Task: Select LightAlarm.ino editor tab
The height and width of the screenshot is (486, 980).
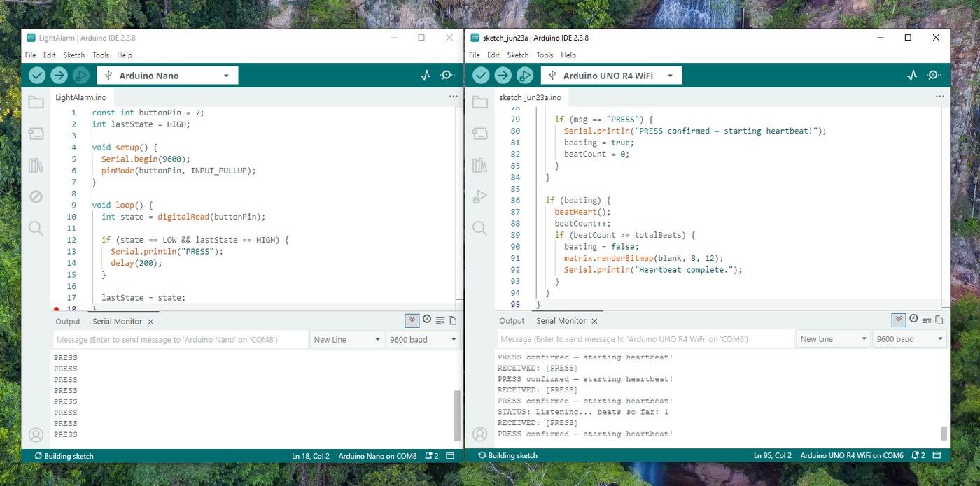Action: pos(80,97)
